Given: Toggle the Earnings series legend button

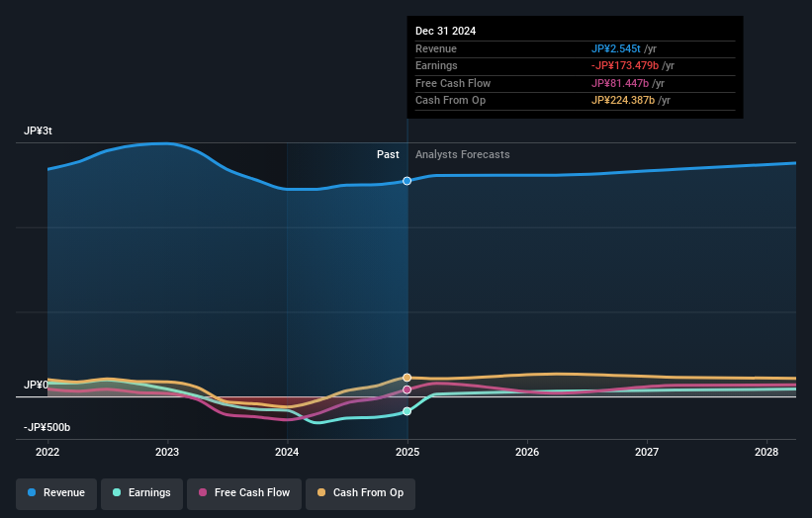Looking at the screenshot, I should (x=141, y=493).
